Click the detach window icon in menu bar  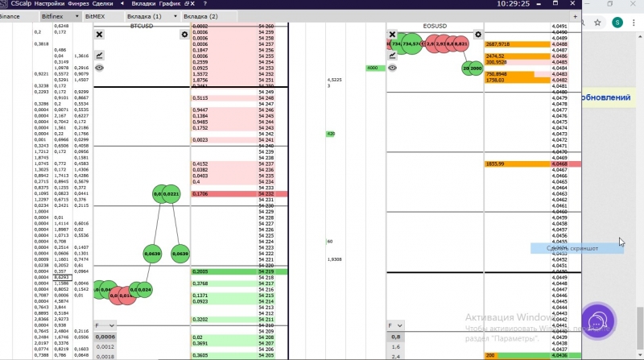coord(187,4)
